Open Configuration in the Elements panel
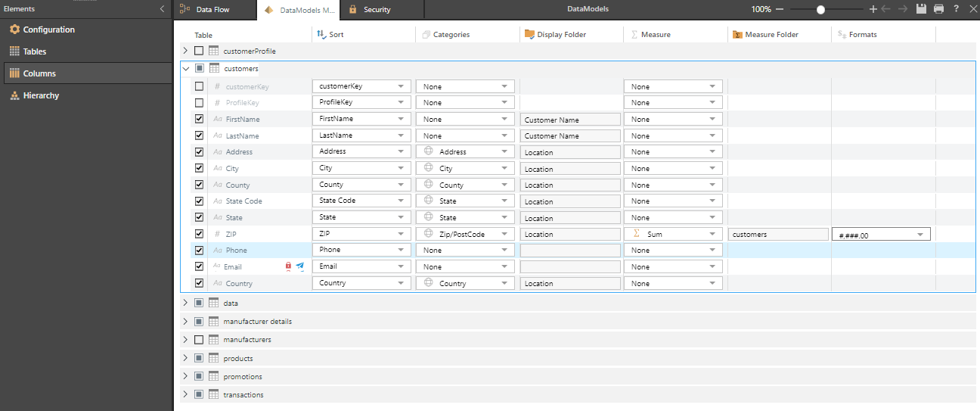 (48, 30)
